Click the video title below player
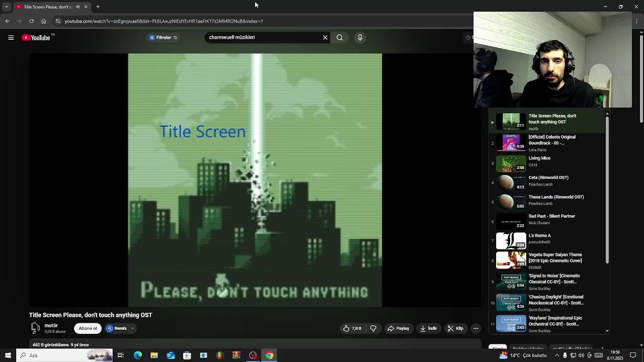Screen dimensions: 644x362 pos(91,315)
